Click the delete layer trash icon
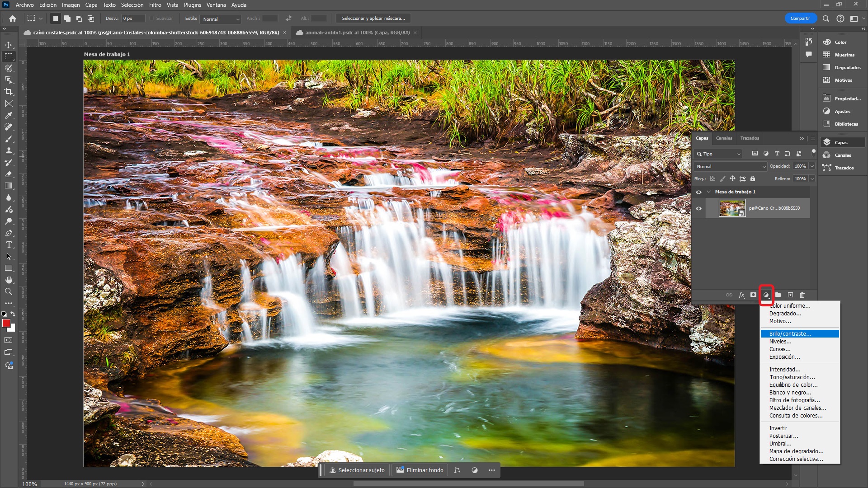The width and height of the screenshot is (868, 488). pyautogui.click(x=802, y=295)
